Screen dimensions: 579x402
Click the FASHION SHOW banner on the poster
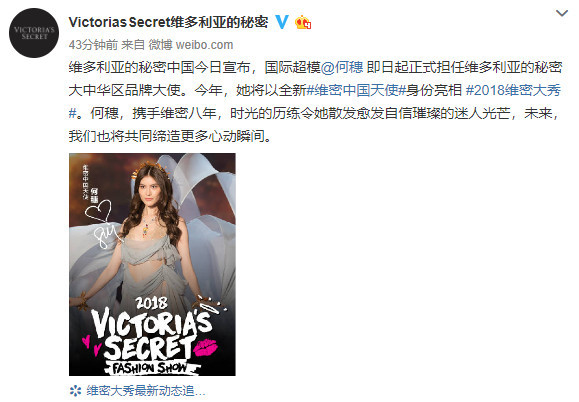click(152, 368)
